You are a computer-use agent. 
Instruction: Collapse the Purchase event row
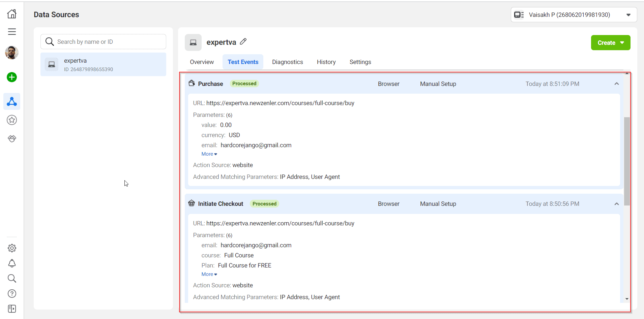[x=616, y=84]
